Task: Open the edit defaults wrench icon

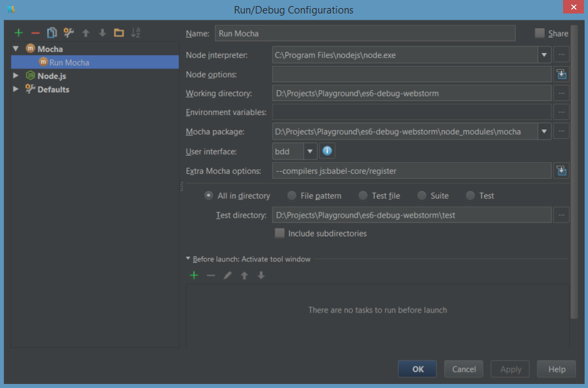Action: pos(69,33)
